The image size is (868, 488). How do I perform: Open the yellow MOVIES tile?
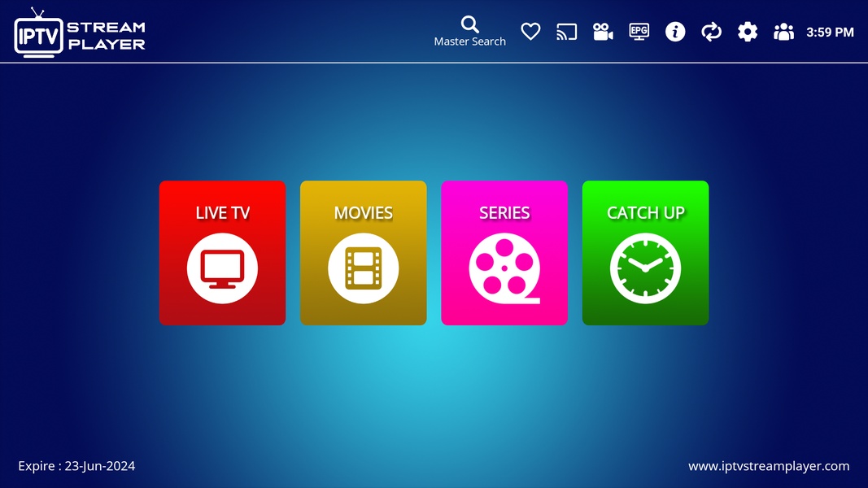[x=363, y=253]
